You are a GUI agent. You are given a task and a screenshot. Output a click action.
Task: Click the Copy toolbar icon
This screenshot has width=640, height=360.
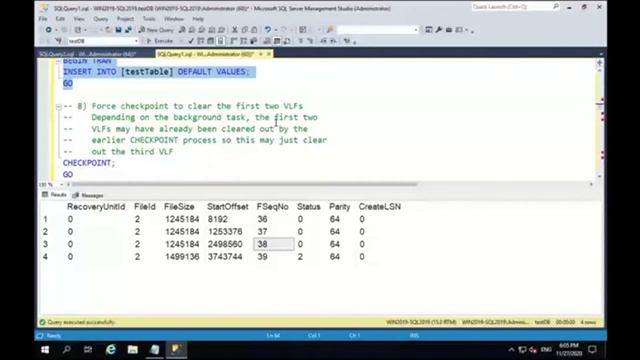pos(244,30)
